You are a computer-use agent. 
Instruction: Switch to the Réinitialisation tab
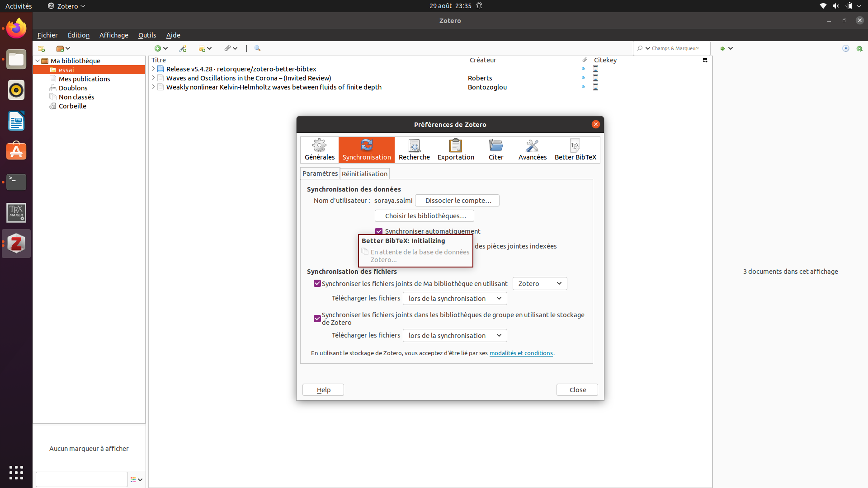coord(364,174)
